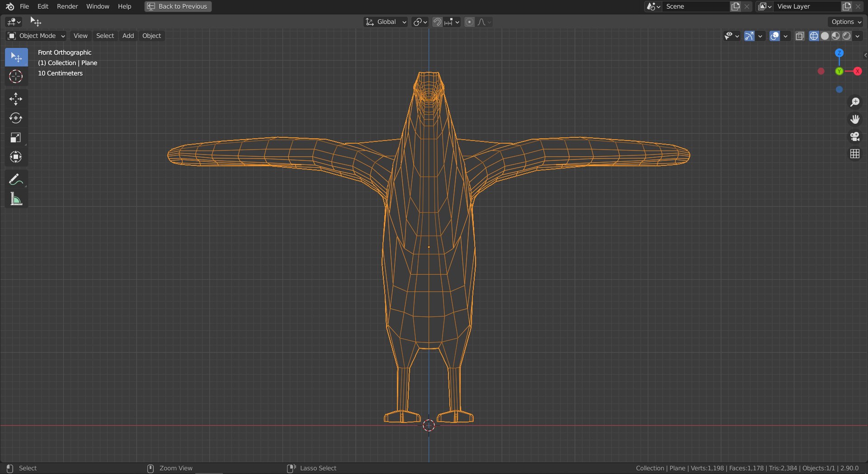Open the Select menu in viewport header
Viewport: 868px width, 474px height.
pos(105,36)
